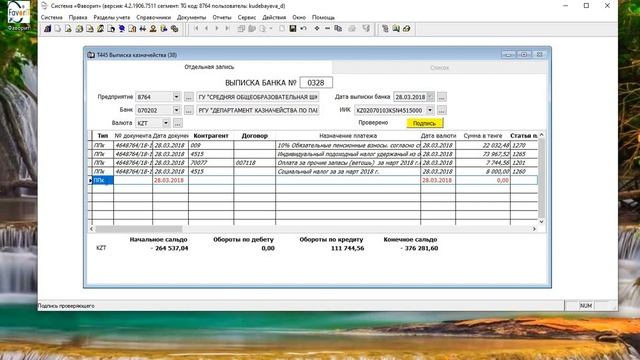Click the table's vertical scroll down arrow
The width and height of the screenshot is (640, 360).
click(x=542, y=221)
